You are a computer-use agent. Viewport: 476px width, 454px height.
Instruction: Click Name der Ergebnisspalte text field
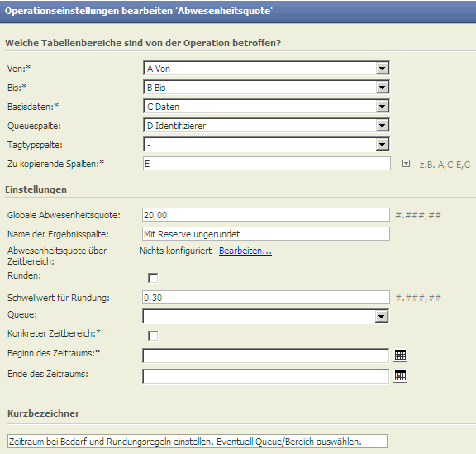266,234
